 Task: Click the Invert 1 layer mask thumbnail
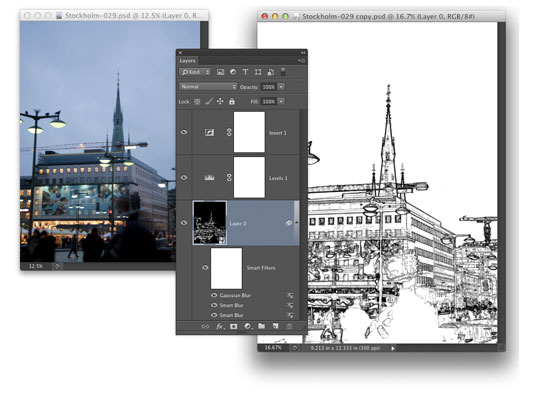click(249, 132)
